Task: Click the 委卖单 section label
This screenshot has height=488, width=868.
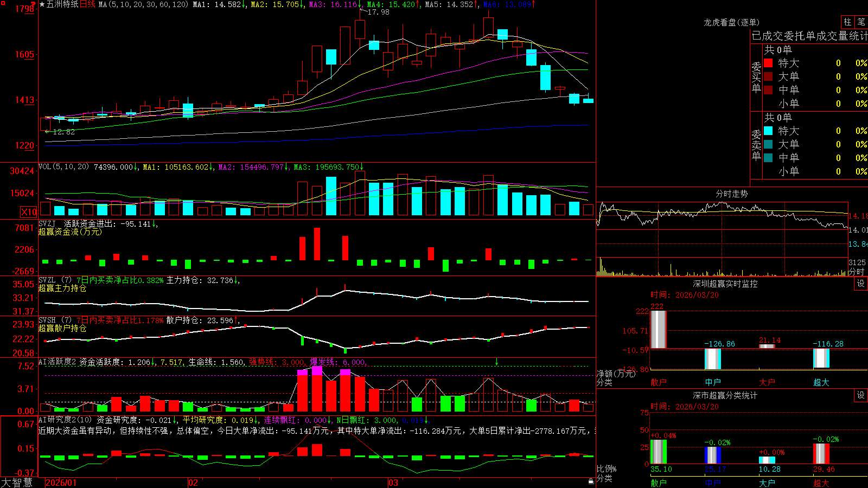Action: coord(756,145)
